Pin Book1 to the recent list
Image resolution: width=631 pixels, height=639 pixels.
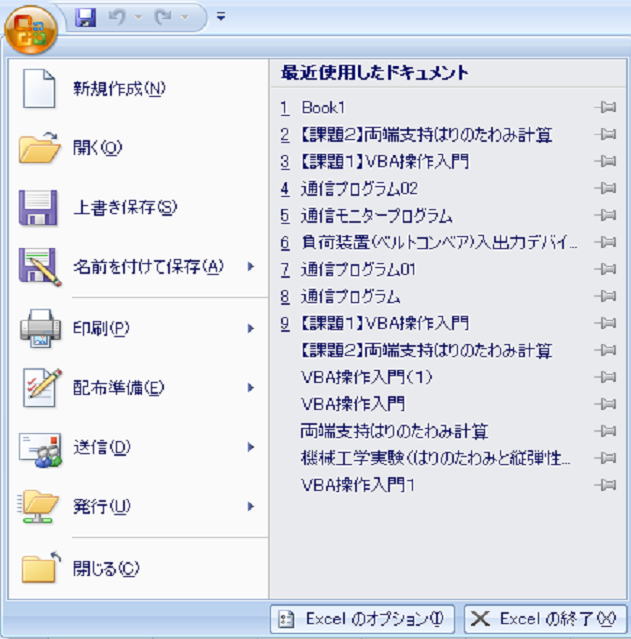605,108
